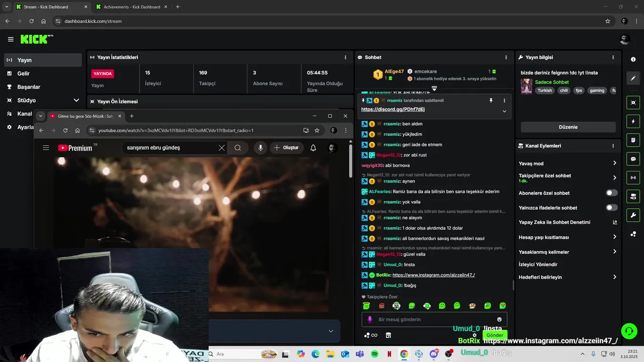Click the shop icon below chat input
This screenshot has height=362, width=644.
(388, 335)
